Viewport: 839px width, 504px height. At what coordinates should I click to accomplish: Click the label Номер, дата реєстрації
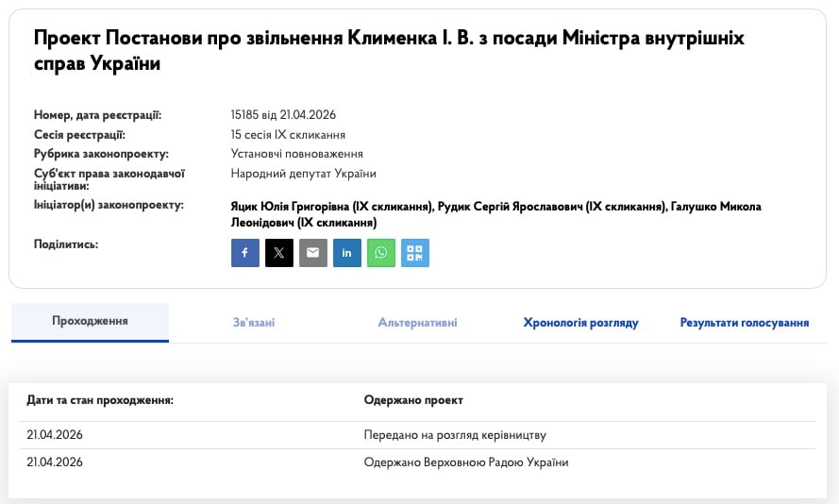point(97,115)
